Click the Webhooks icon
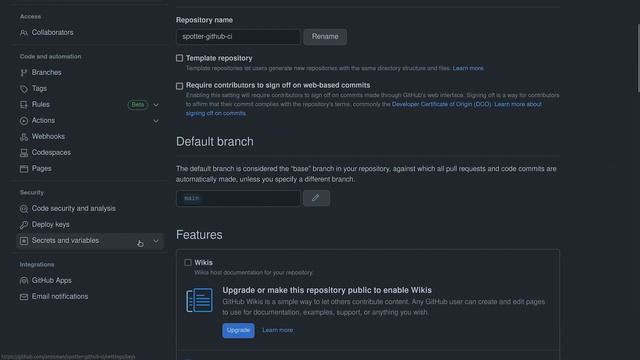The image size is (640, 360). coord(24,137)
